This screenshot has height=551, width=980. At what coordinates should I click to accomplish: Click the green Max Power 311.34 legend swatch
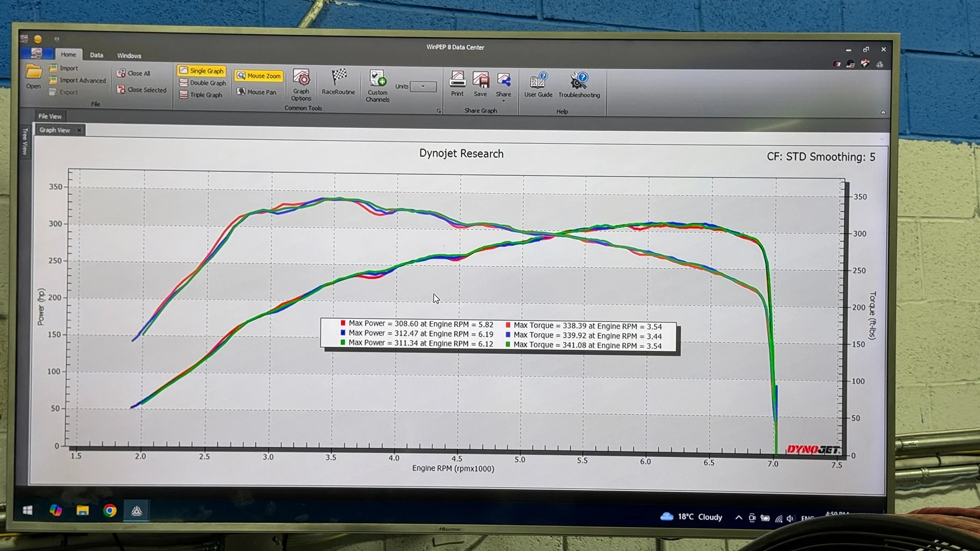coord(343,343)
